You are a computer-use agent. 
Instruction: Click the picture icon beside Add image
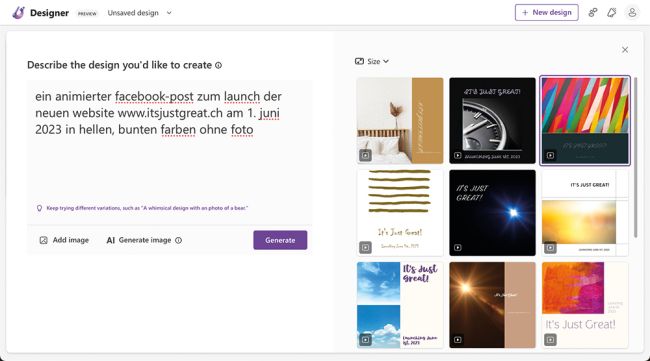coord(44,240)
